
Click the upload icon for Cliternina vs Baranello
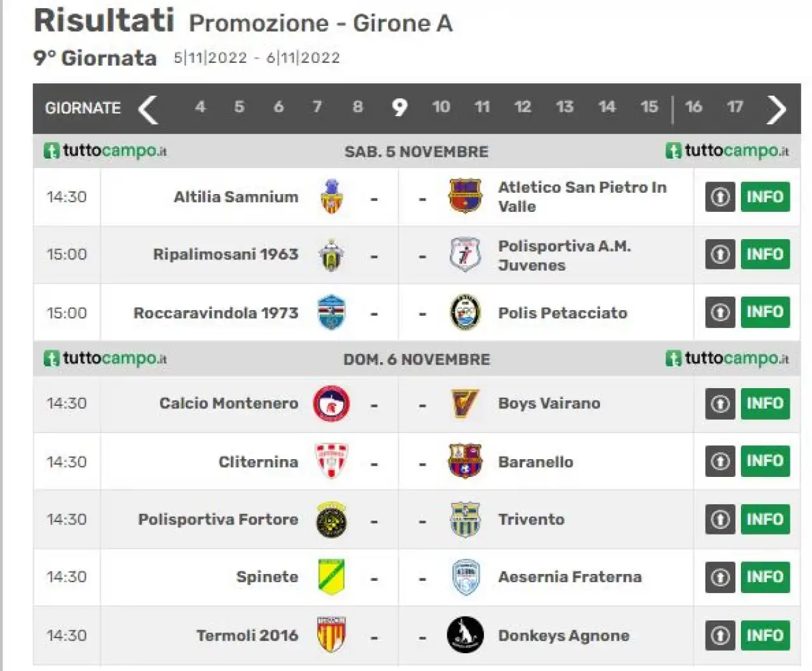point(720,461)
